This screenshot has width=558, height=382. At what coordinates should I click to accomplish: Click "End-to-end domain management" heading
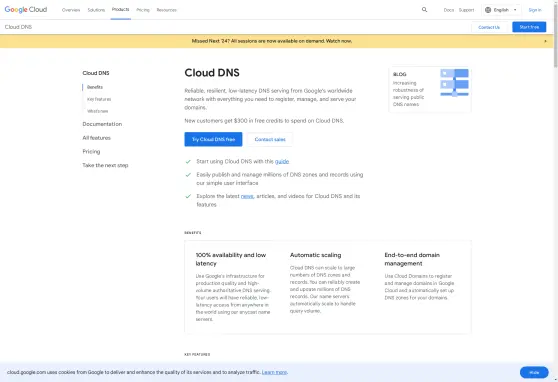[412, 259]
